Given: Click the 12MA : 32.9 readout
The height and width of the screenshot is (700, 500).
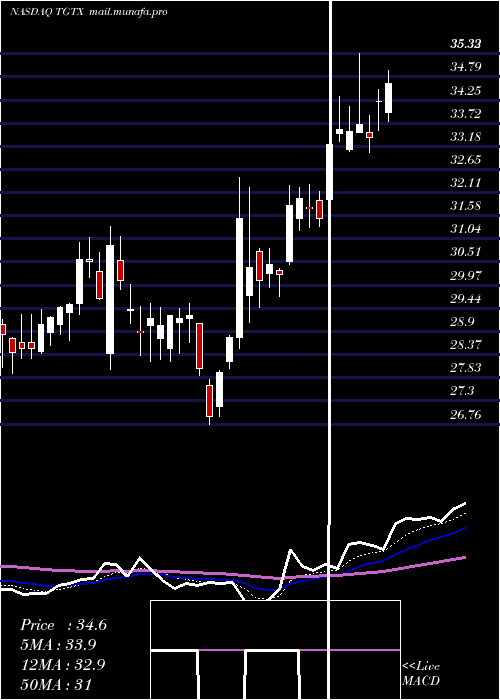Looking at the screenshot, I should click(x=62, y=665).
